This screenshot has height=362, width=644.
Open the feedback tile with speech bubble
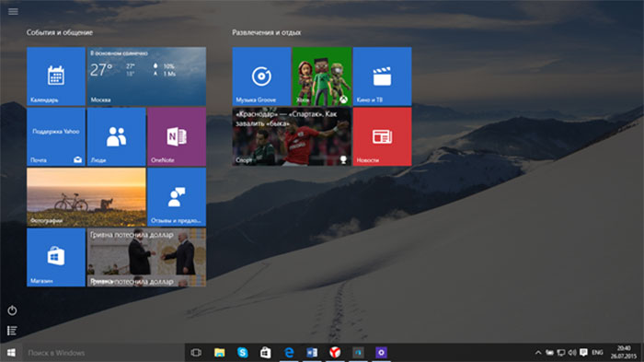[177, 197]
